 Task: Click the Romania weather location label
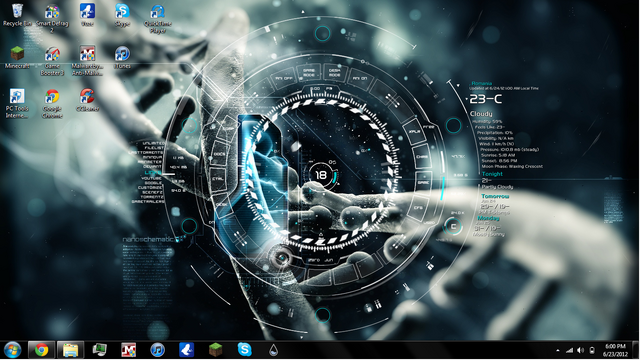tap(481, 83)
